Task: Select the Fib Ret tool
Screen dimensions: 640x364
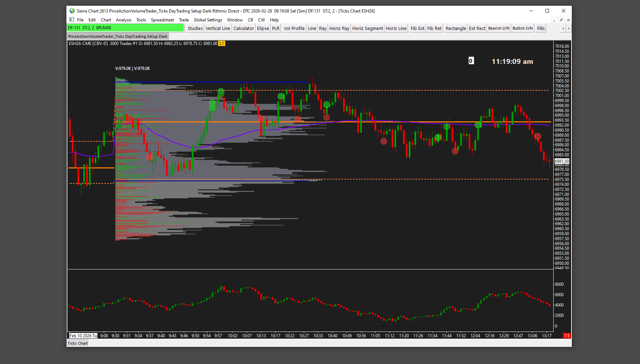Action: pyautogui.click(x=434, y=28)
